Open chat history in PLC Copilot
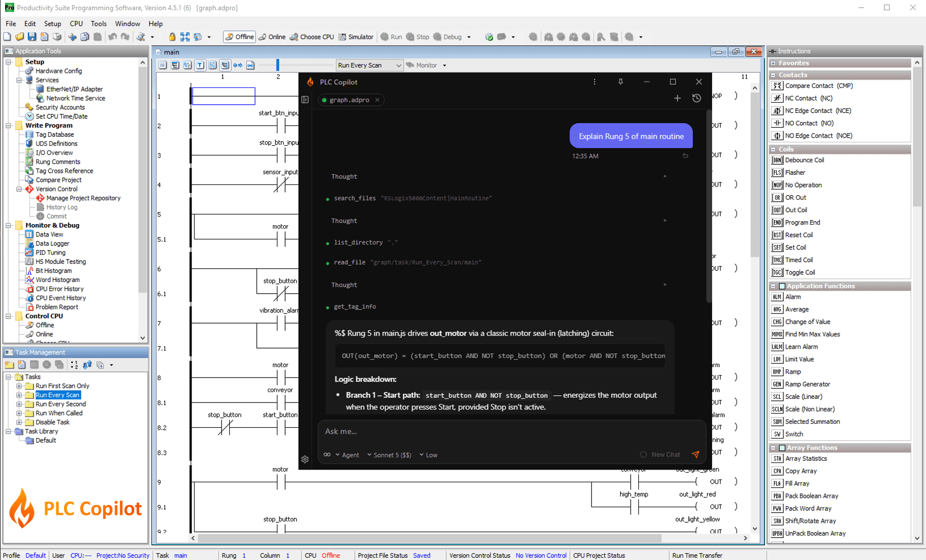 click(696, 98)
